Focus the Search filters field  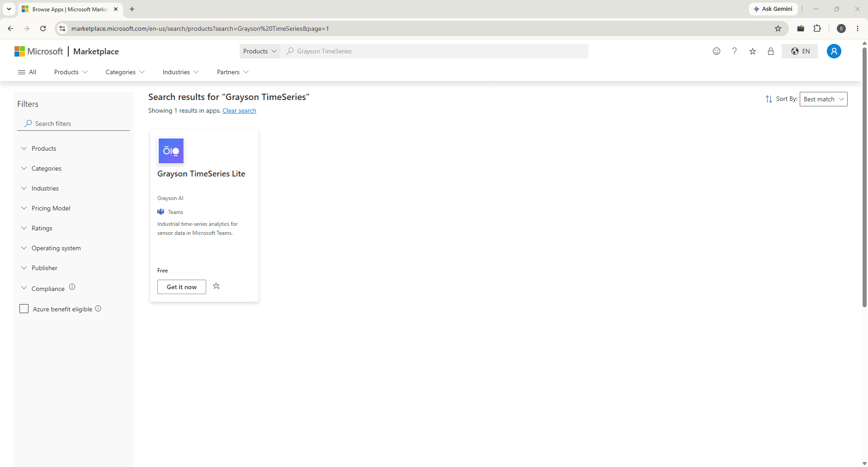tap(74, 124)
